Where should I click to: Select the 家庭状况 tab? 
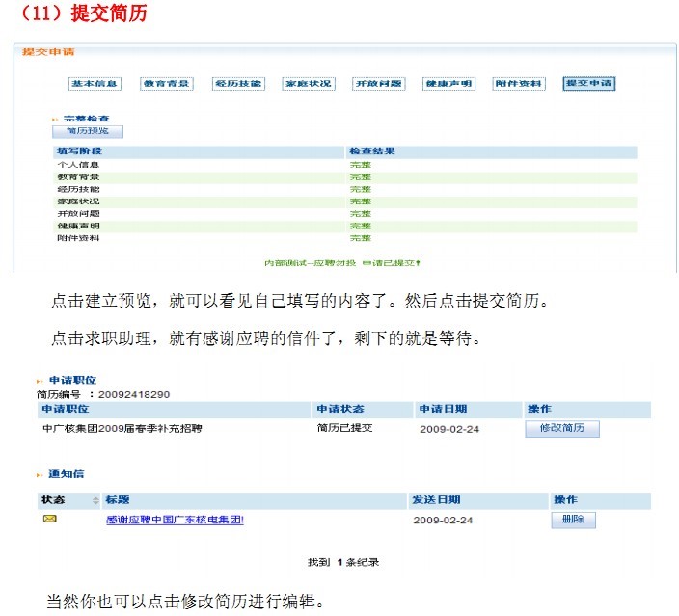coord(308,84)
